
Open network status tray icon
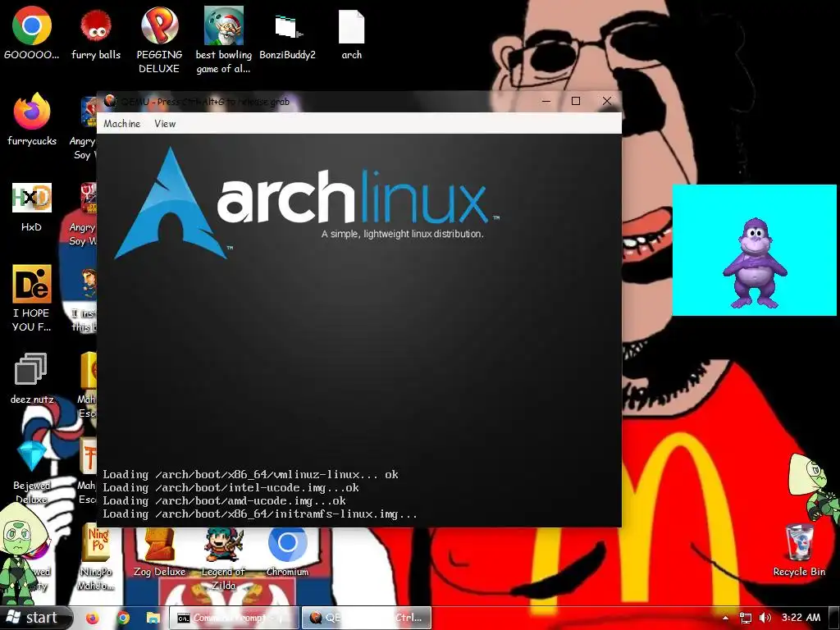pos(745,618)
